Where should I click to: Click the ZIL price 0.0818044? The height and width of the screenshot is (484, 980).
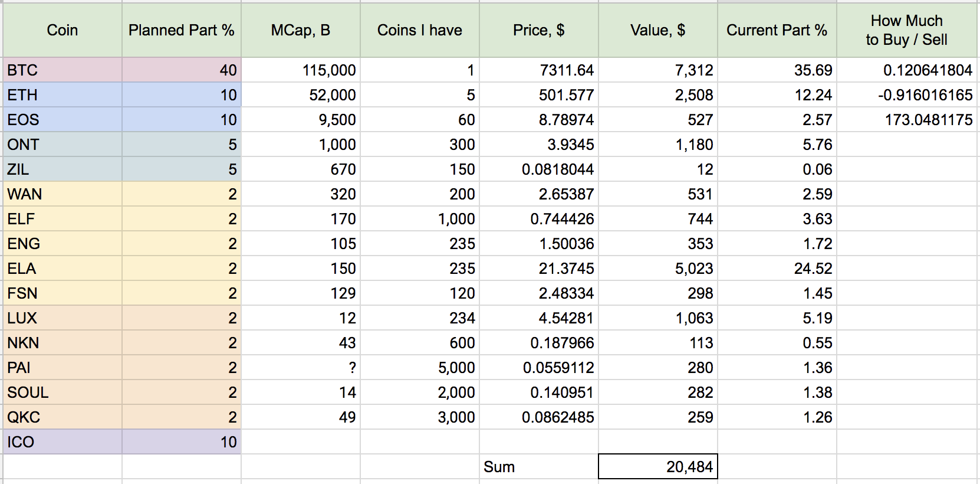point(539,169)
